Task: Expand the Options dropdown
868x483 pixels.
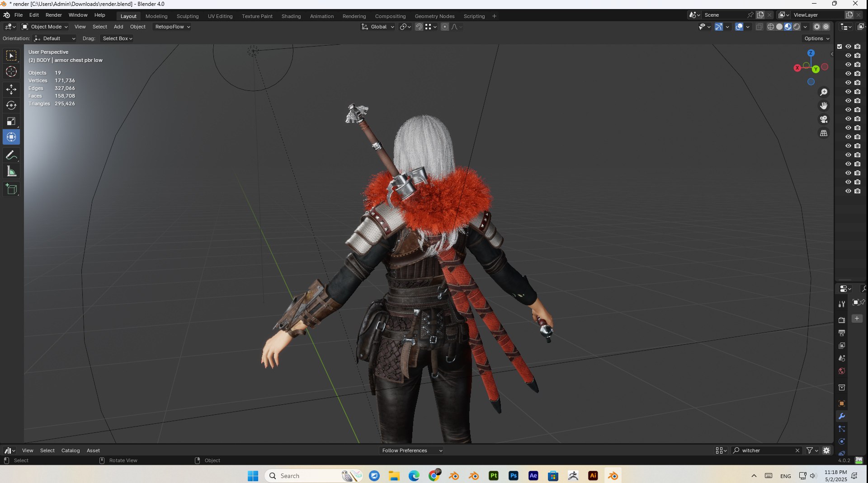Action: click(x=816, y=38)
